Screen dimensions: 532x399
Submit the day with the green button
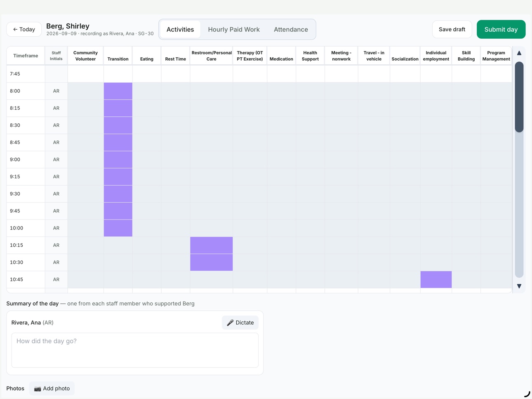(501, 29)
